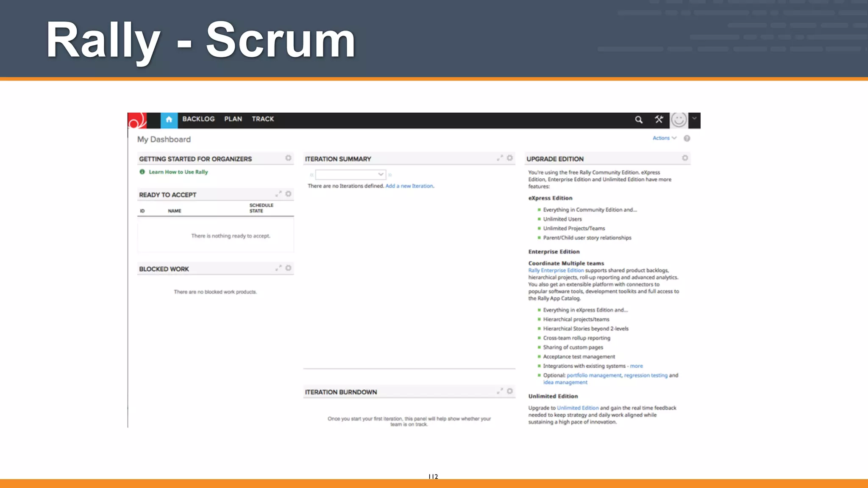Open Iteration Summary gear settings
Viewport: 868px width, 488px height.
[510, 158]
